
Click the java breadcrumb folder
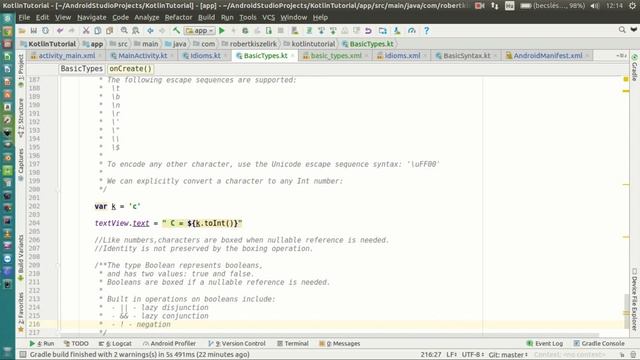pyautogui.click(x=176, y=44)
